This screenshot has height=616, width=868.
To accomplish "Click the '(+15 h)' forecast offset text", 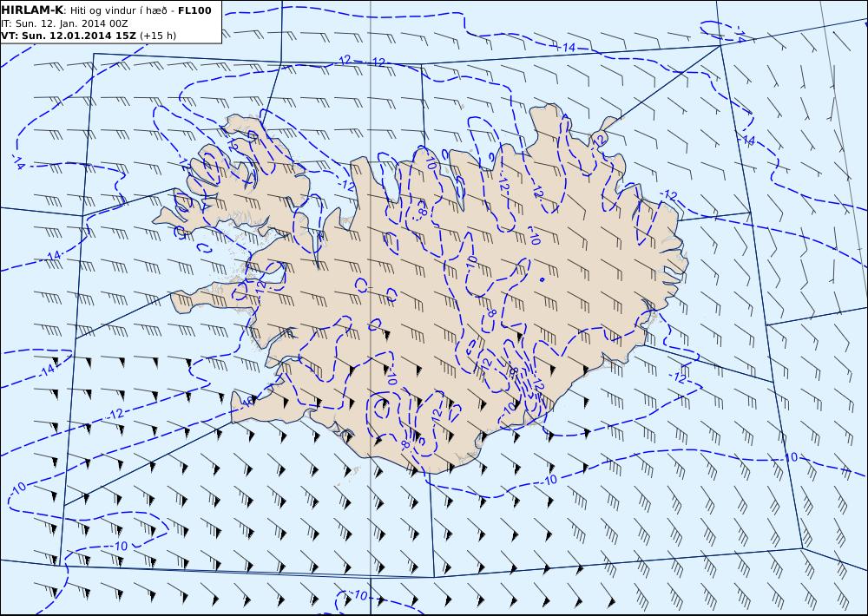I will click(x=158, y=36).
